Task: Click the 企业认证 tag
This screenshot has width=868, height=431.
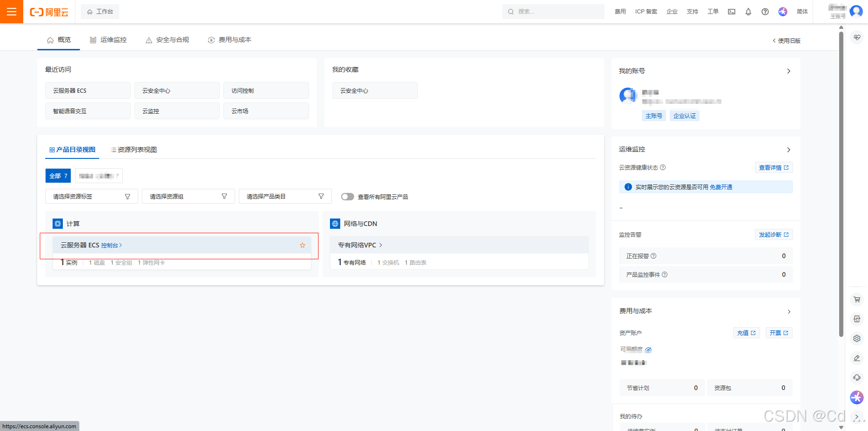Action: coord(684,116)
